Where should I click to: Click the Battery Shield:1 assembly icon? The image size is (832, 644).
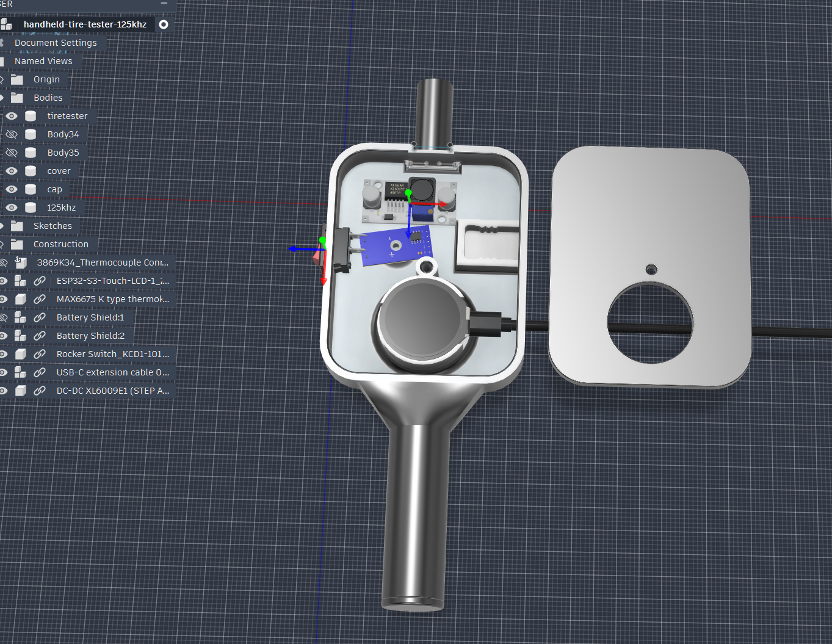pos(20,317)
